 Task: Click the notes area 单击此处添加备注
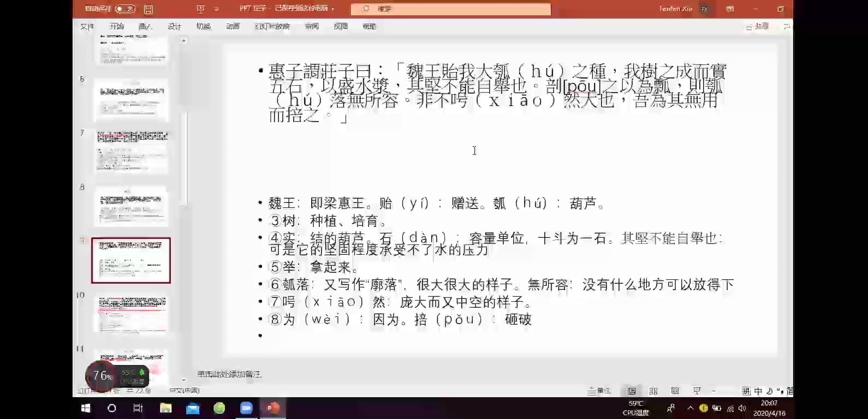tap(229, 375)
